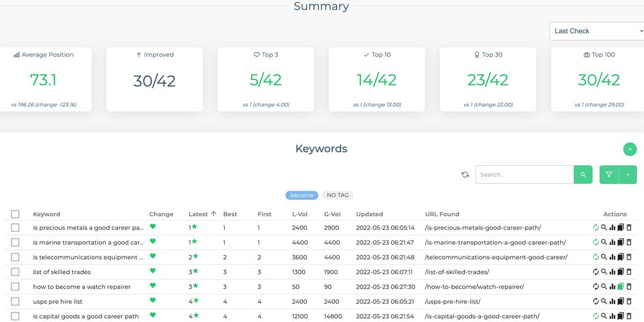Click the green magnifier search button
The image size is (644, 322).
click(583, 174)
